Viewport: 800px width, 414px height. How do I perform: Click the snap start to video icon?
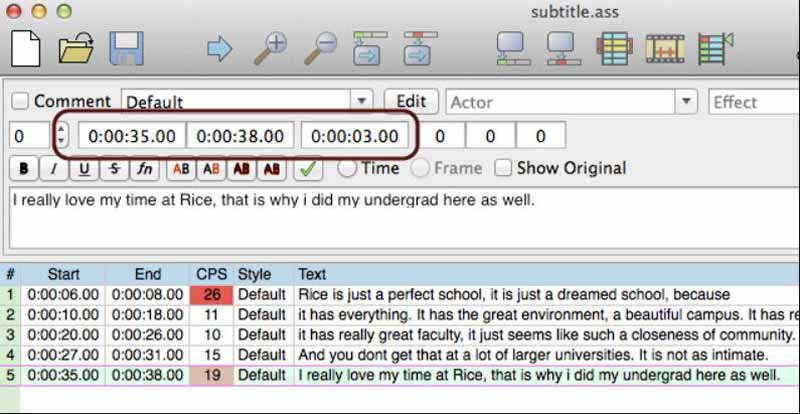click(x=514, y=48)
